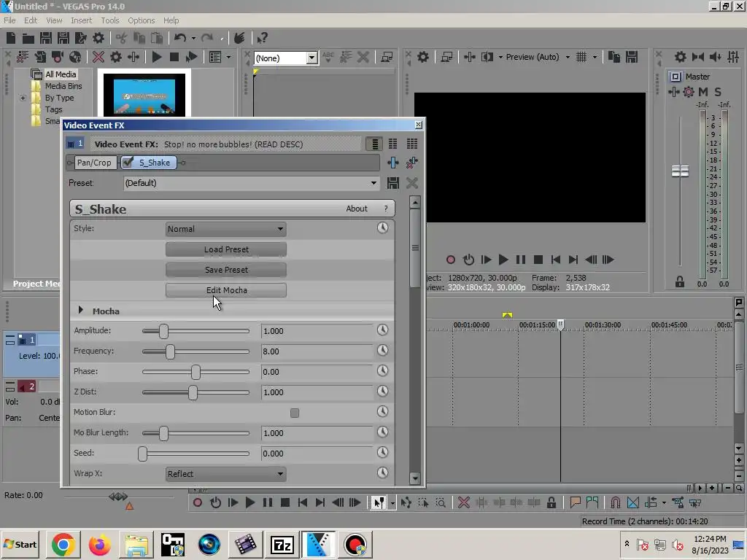
Task: Click the Save Preset disk icon
Action: pyautogui.click(x=393, y=183)
